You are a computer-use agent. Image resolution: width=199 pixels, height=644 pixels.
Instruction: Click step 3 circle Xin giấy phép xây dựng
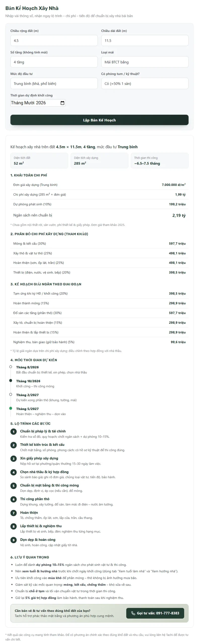14,459
